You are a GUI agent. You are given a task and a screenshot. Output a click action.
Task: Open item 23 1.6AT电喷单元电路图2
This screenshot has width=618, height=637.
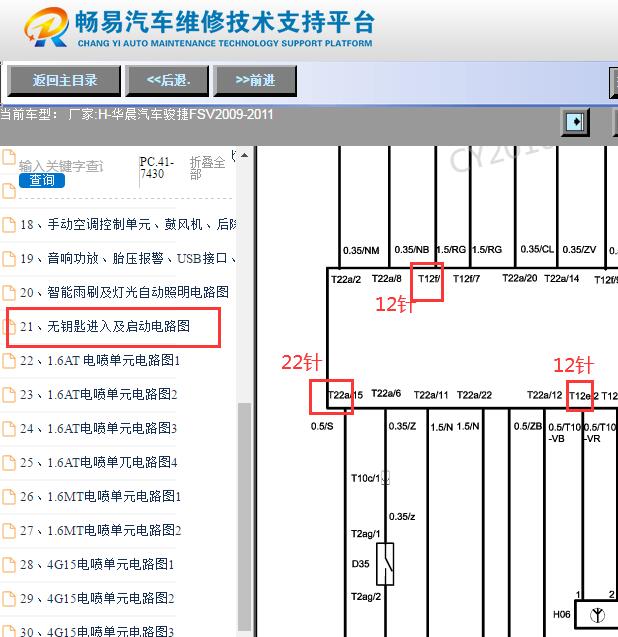(x=99, y=394)
